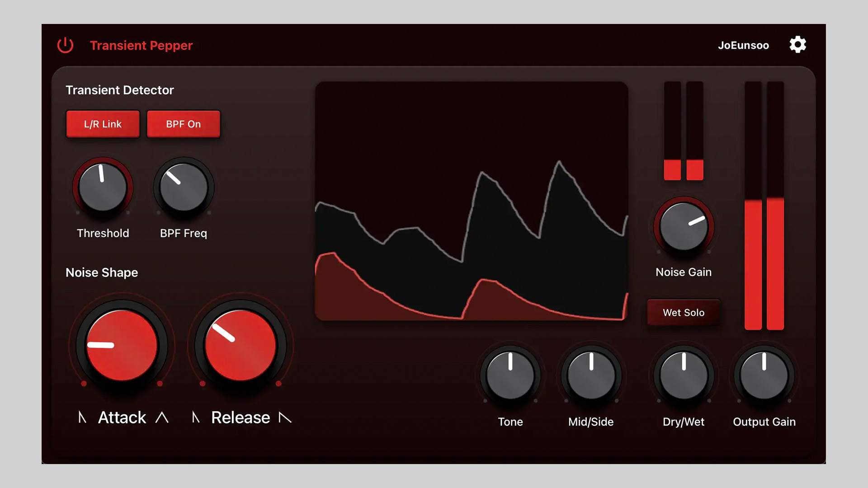This screenshot has height=488, width=868.
Task: Click the Tone knob
Action: click(510, 376)
